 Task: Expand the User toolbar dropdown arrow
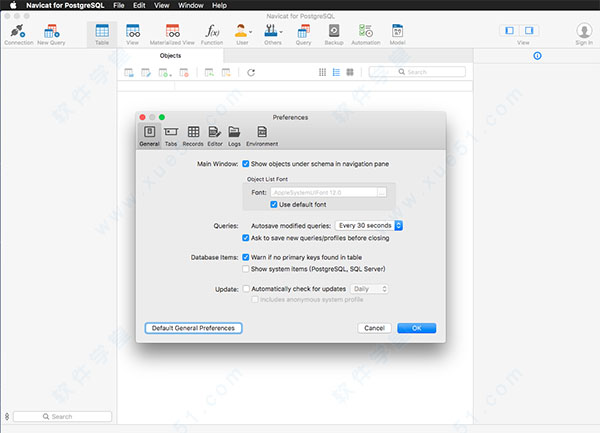pos(251,32)
